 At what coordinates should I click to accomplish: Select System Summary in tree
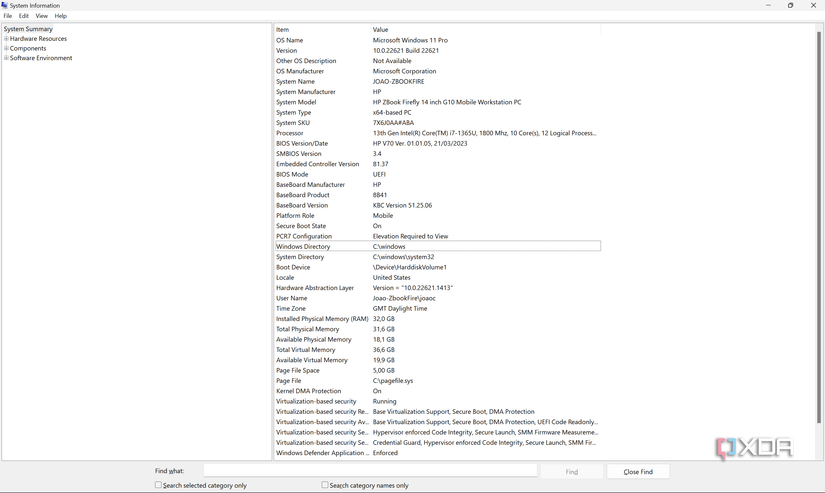point(28,29)
